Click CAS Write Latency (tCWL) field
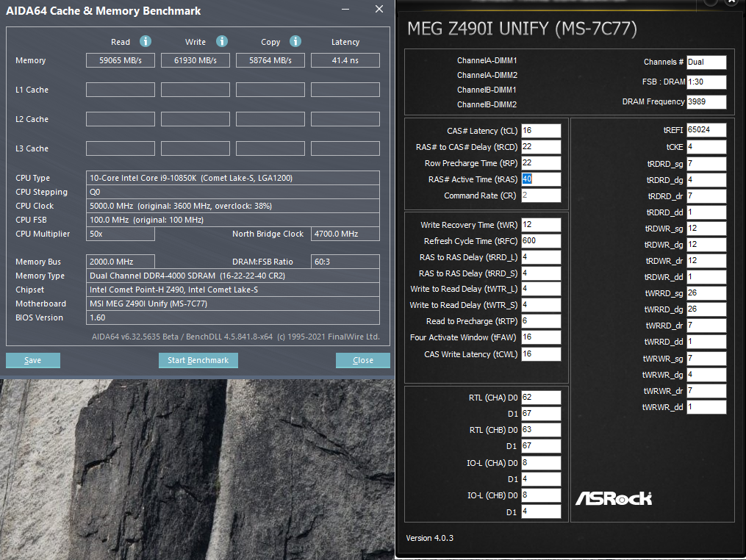746x560 pixels. [x=541, y=354]
